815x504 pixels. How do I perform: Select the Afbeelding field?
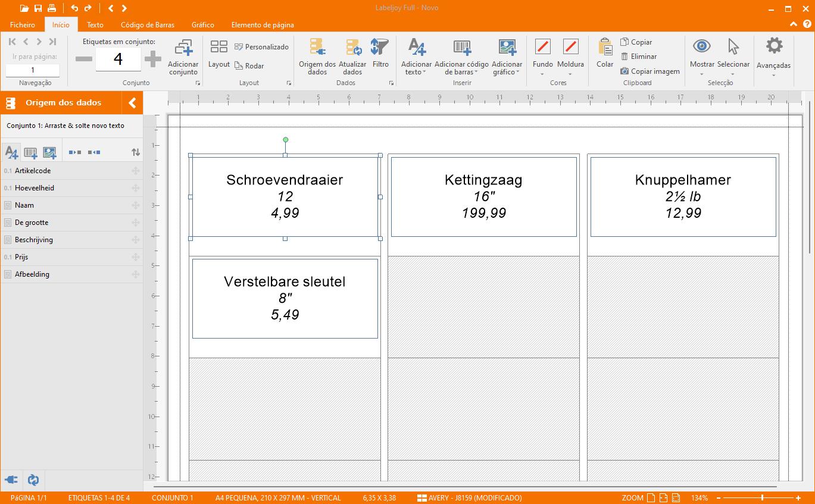[x=71, y=274]
